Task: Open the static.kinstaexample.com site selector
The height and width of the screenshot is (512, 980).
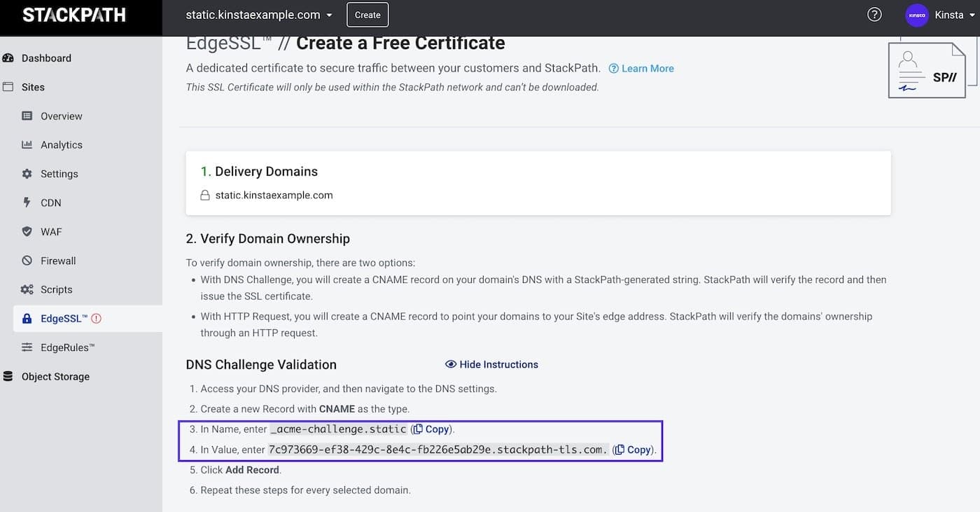Action: click(258, 14)
